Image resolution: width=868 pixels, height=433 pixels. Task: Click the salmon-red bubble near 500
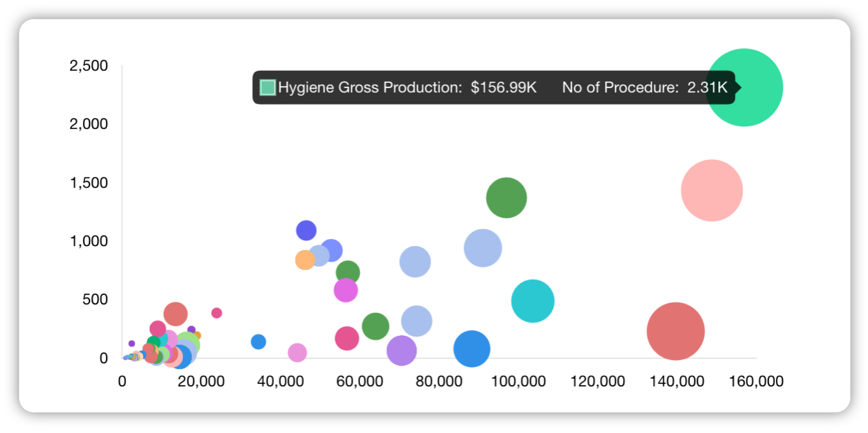pyautogui.click(x=175, y=314)
